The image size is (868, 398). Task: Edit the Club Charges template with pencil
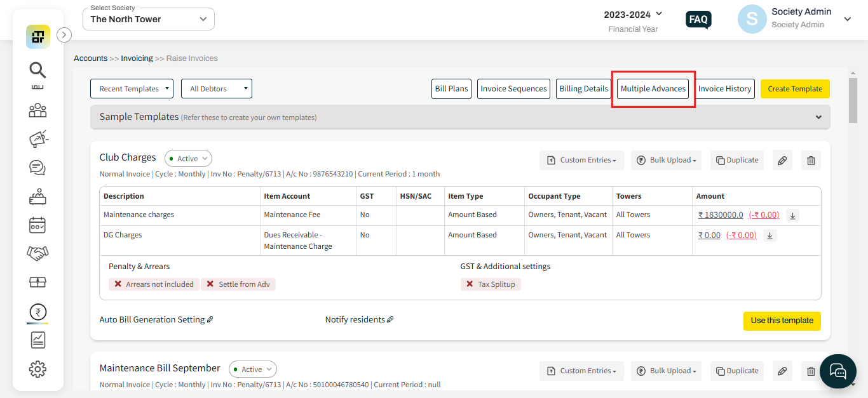pyautogui.click(x=782, y=161)
